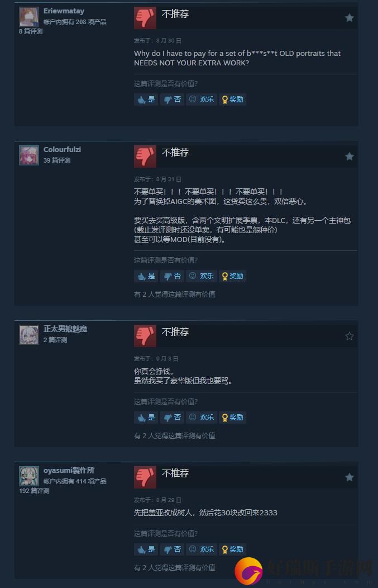This screenshot has height=588, width=378.
Task: Open Colourfulzi's profile avatar
Action: point(29,155)
